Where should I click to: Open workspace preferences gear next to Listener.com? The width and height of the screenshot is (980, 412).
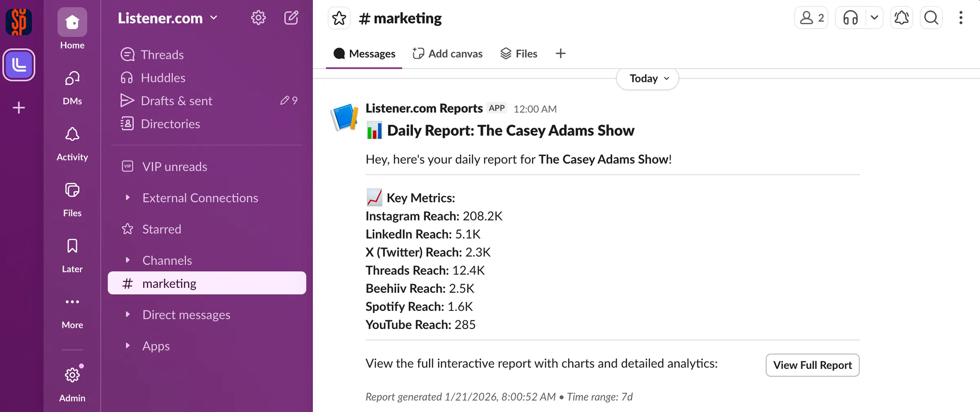coord(258,18)
